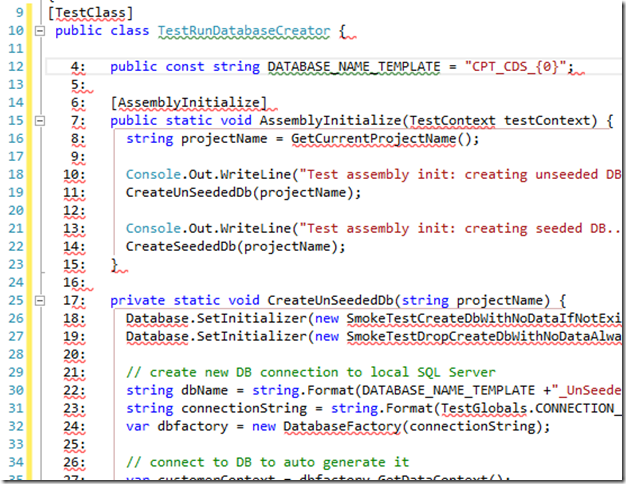Click pasted label '26:' on line 34
This screenshot has width=626, height=484.
click(74, 462)
